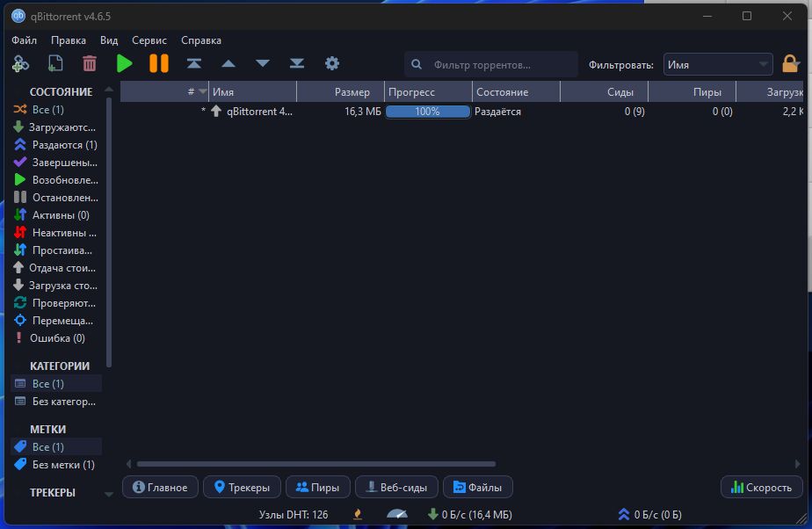
Task: Toggle the Скорость speed graph button
Action: [761, 487]
